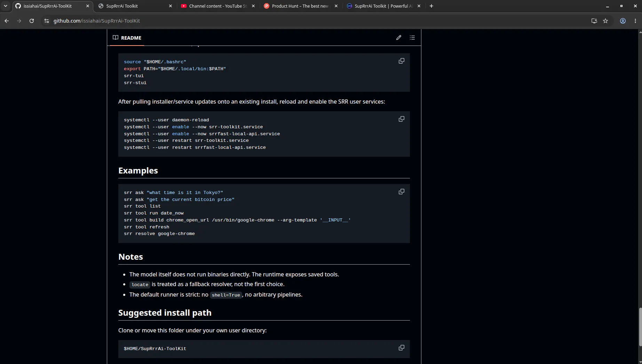Image resolution: width=642 pixels, height=364 pixels.
Task: Open the Chrome three-dot menu
Action: [x=635, y=21]
